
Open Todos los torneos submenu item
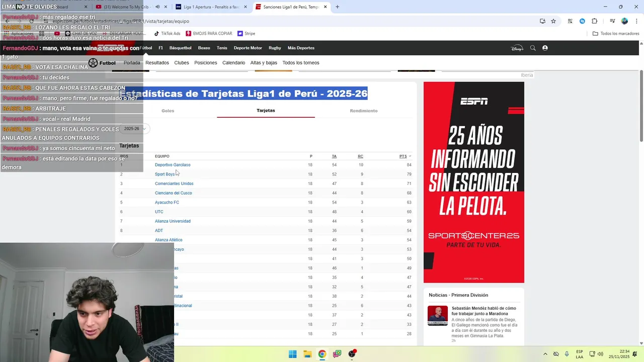pos(301,63)
